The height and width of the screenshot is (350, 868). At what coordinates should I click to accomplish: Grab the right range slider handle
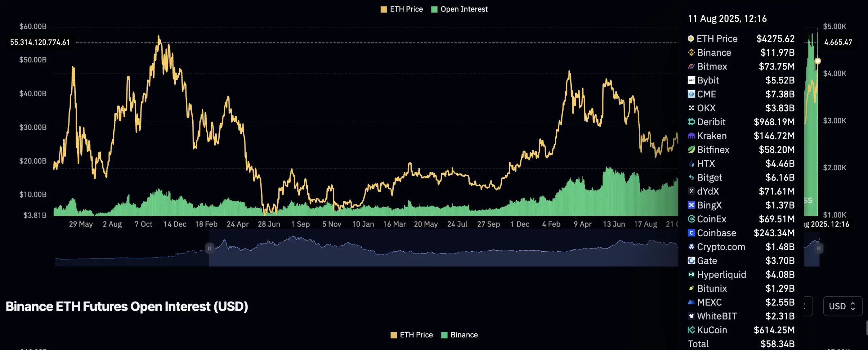tap(818, 248)
